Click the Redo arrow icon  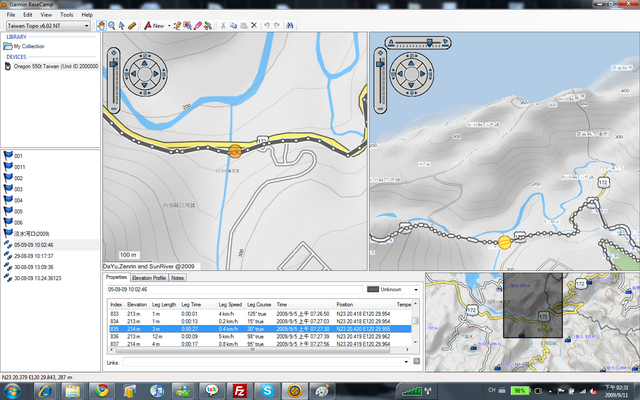coord(277,25)
